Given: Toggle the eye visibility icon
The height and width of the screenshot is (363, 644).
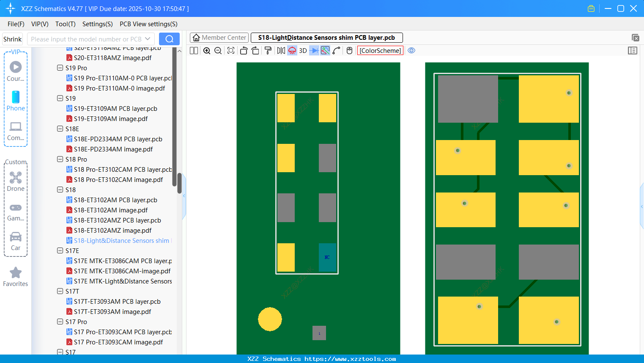Looking at the screenshot, I should (411, 50).
